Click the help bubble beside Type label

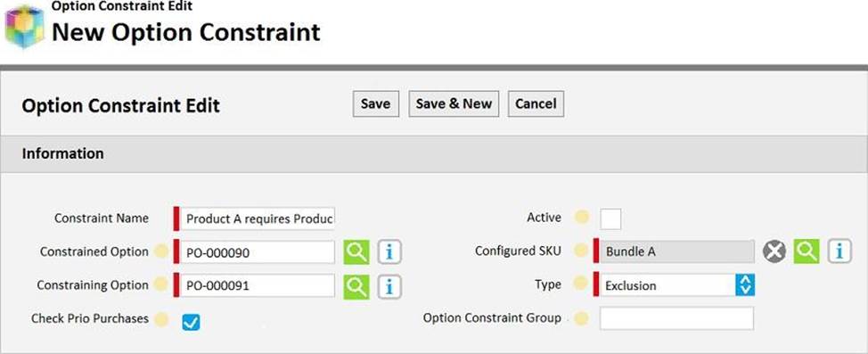pyautogui.click(x=581, y=284)
